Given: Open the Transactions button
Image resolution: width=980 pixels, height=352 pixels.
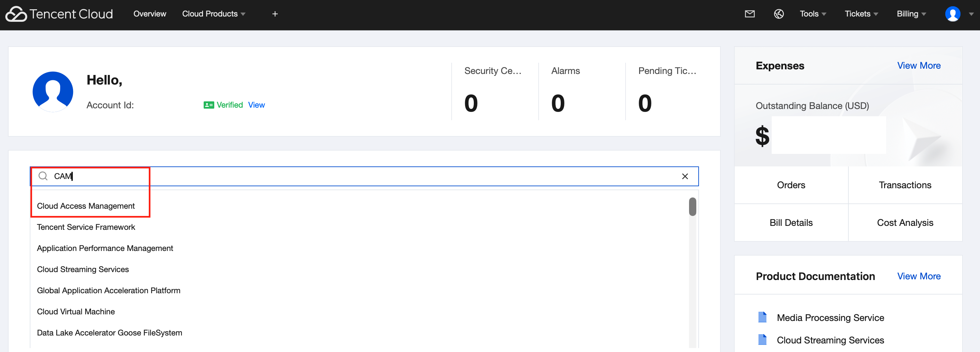Looking at the screenshot, I should click(x=905, y=185).
